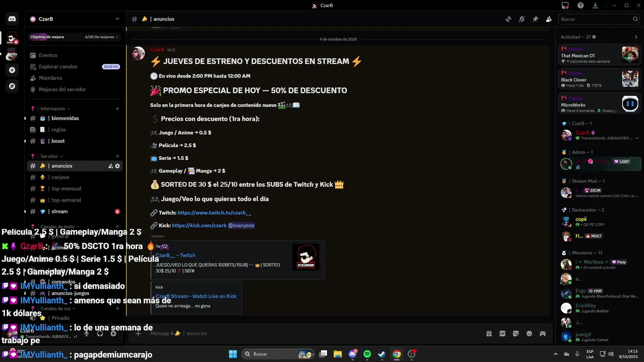Toggle headphones deafen in user panel
Screen dimensions: 644x362
pos(100,333)
